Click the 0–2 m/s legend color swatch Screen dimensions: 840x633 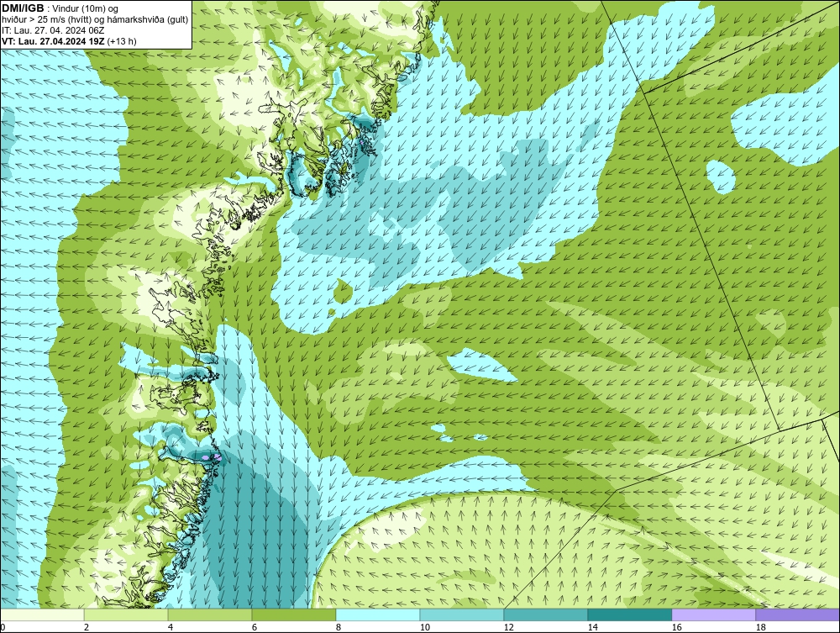[x=42, y=615]
